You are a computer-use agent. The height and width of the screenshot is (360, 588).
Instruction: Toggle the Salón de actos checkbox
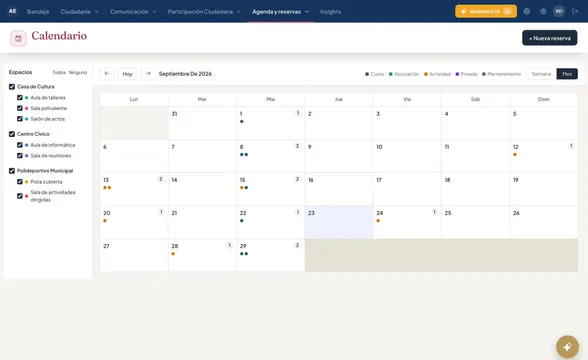[20, 118]
